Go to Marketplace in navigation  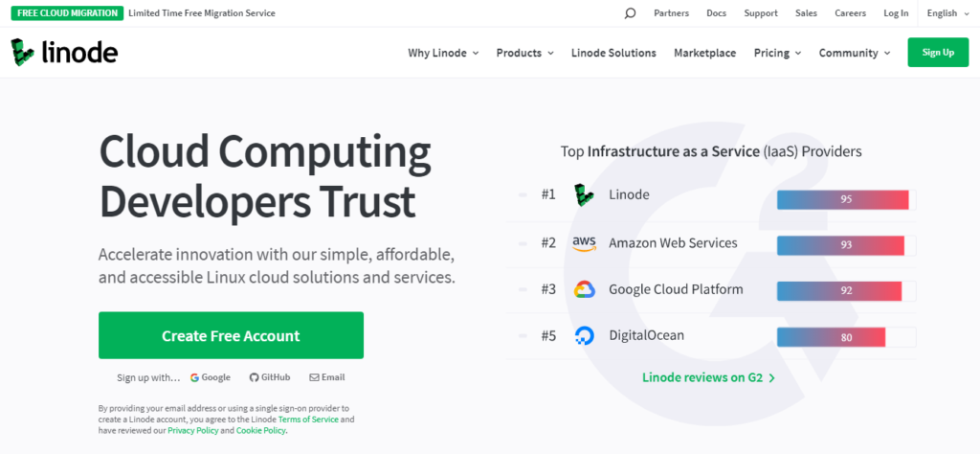704,53
